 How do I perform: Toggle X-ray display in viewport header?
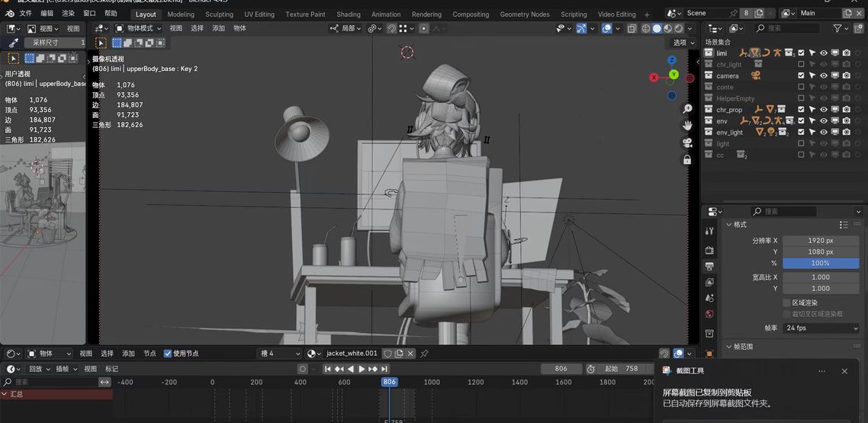pyautogui.click(x=632, y=28)
